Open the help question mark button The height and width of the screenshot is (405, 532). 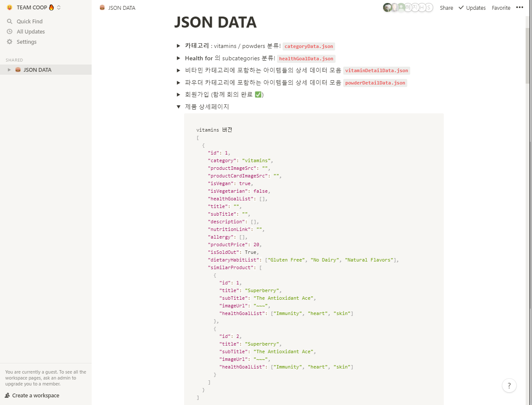coord(509,385)
